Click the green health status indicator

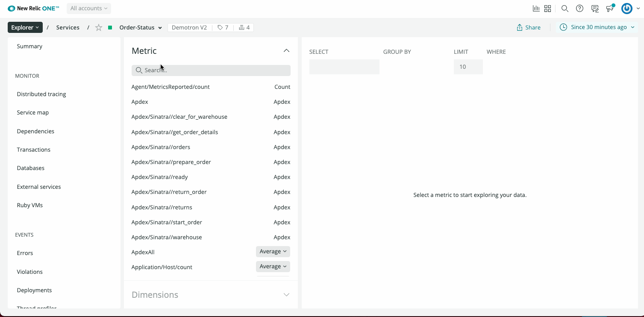pyautogui.click(x=110, y=27)
